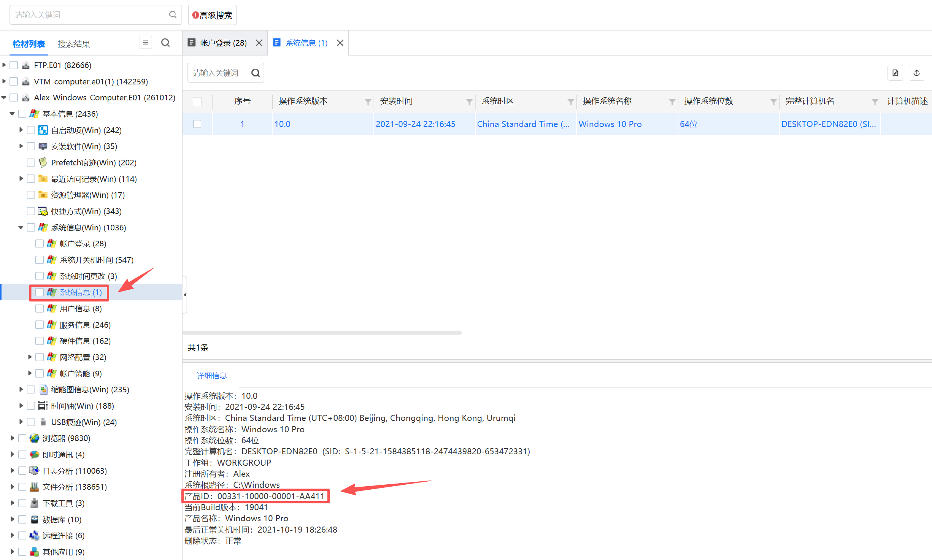Switch to the 搜索结果 tab

(x=74, y=44)
